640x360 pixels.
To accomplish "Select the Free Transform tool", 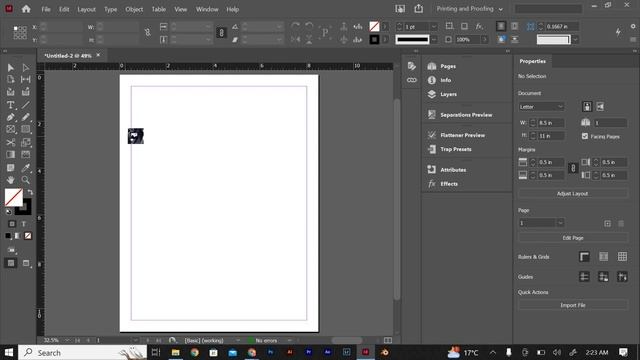I will [x=26, y=142].
